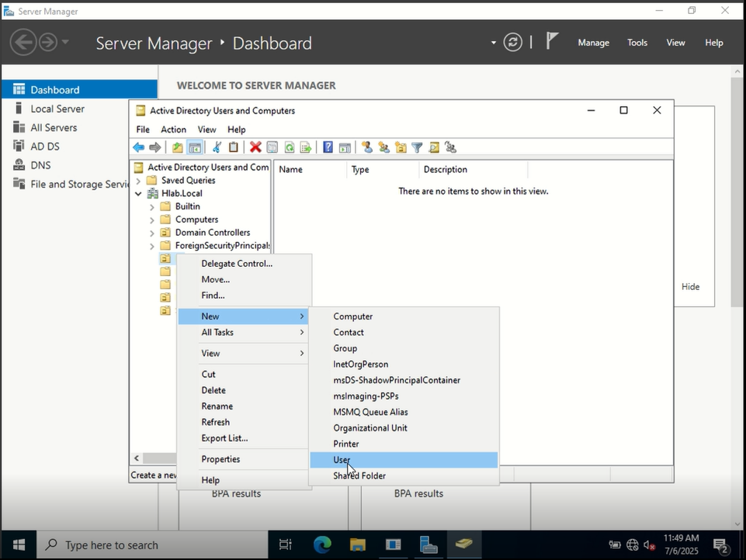Open Properties from the ADUC toolbar icon
The image size is (746, 560).
[272, 147]
